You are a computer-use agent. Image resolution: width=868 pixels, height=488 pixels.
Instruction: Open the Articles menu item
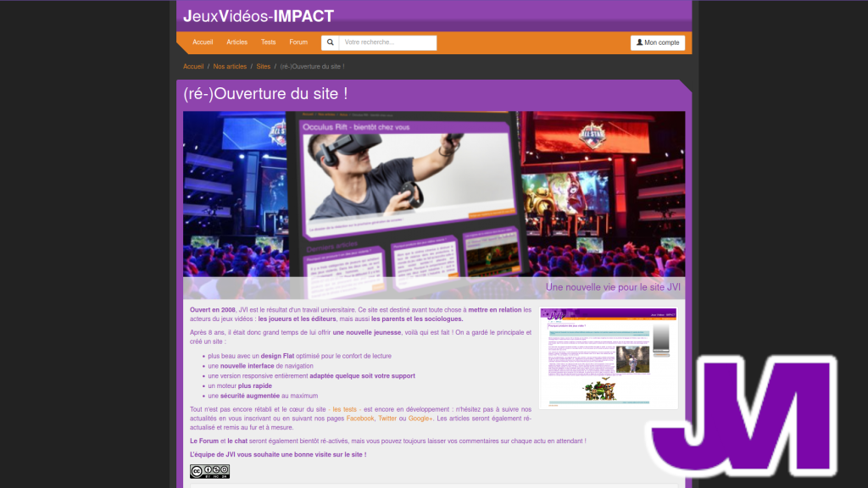(x=237, y=42)
